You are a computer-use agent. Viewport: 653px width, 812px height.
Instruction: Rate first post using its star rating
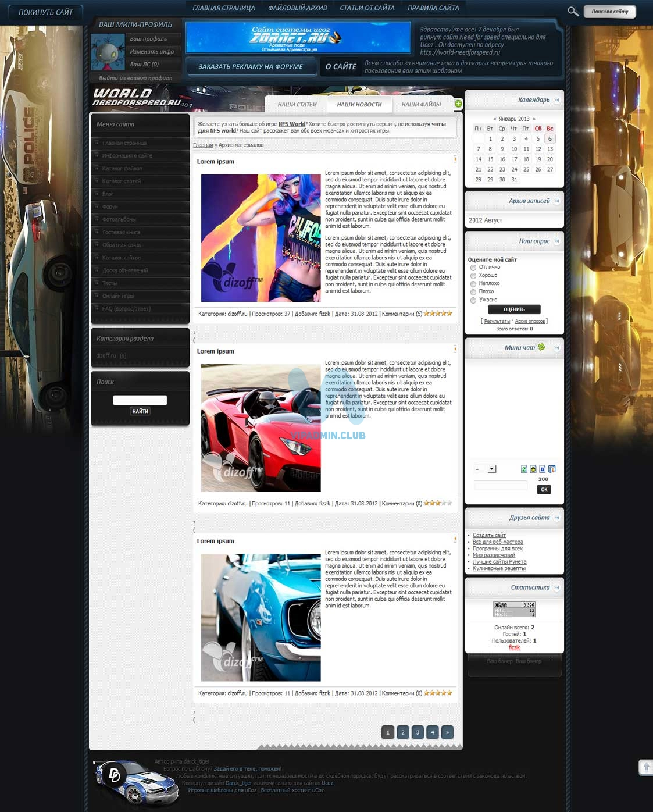click(x=438, y=314)
